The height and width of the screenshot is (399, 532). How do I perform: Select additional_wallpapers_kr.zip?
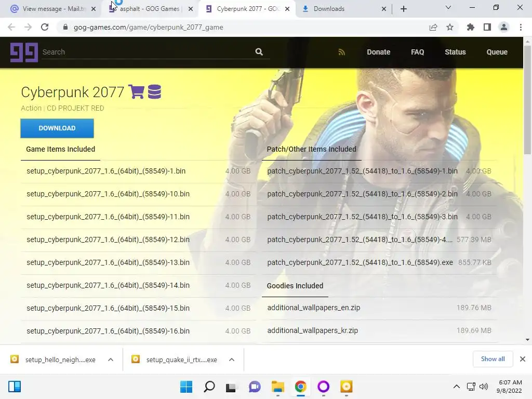coord(379,330)
